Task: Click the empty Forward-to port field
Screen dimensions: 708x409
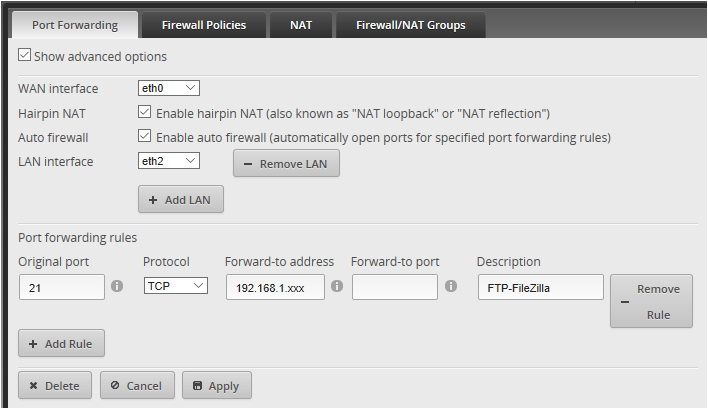Action: (395, 287)
